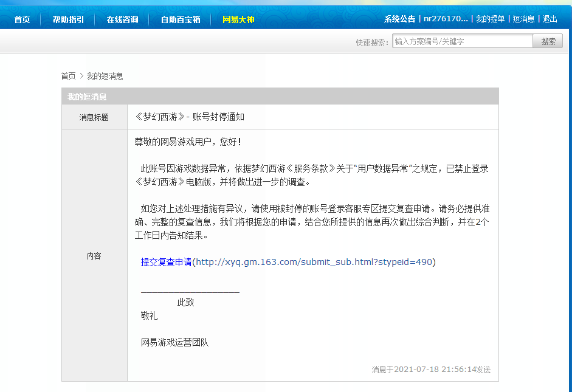Click the 敬礼 closing text
The image size is (572, 392).
pos(149,315)
